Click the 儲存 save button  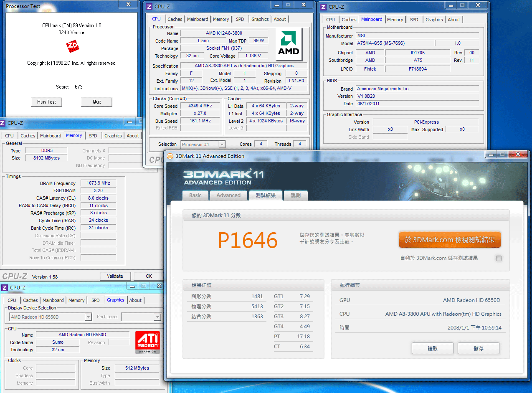[479, 348]
